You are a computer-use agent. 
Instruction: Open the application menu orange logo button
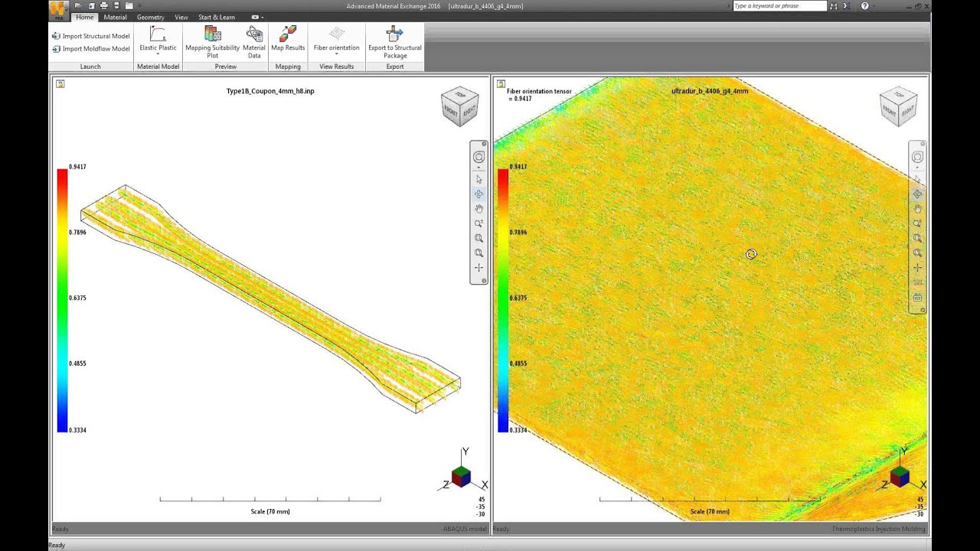(x=59, y=10)
